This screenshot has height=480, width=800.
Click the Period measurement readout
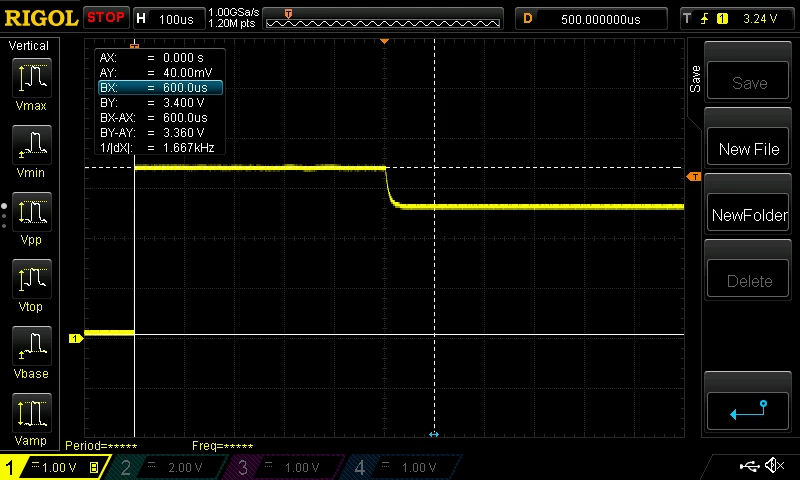pos(101,446)
